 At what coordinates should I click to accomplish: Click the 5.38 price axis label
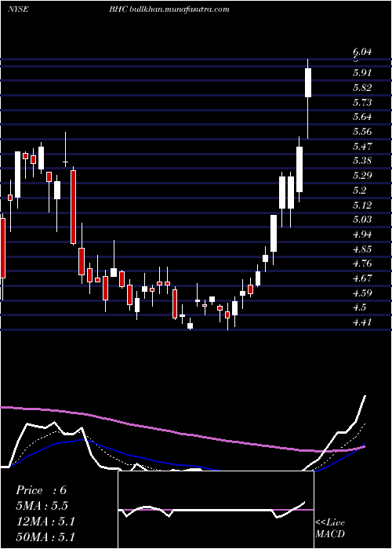coord(362,161)
